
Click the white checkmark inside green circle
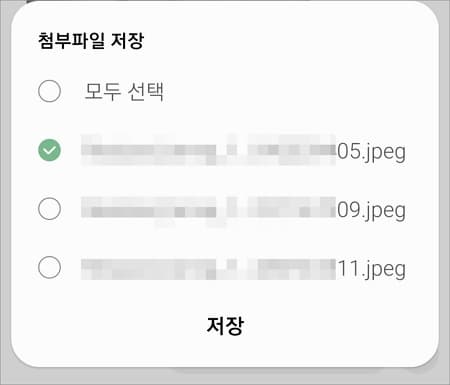(49, 151)
